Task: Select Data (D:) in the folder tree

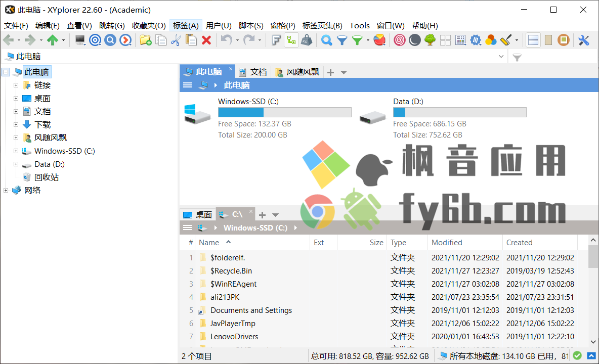Action: point(49,164)
